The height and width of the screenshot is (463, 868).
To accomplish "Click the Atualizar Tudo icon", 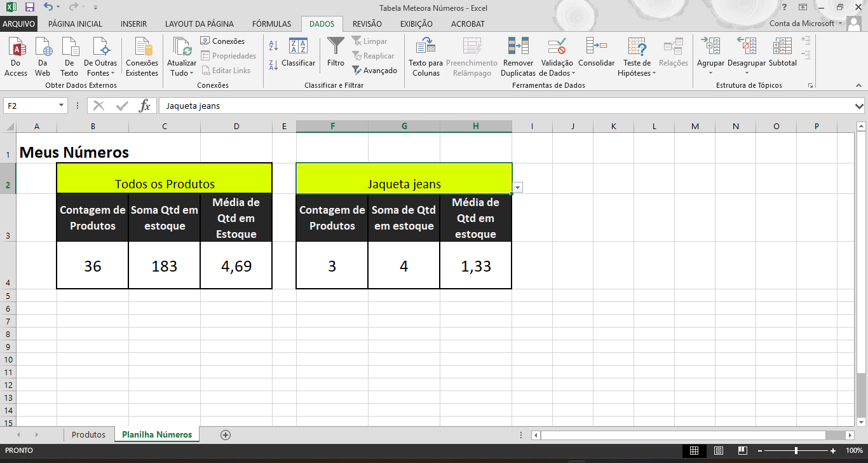I will pyautogui.click(x=182, y=46).
